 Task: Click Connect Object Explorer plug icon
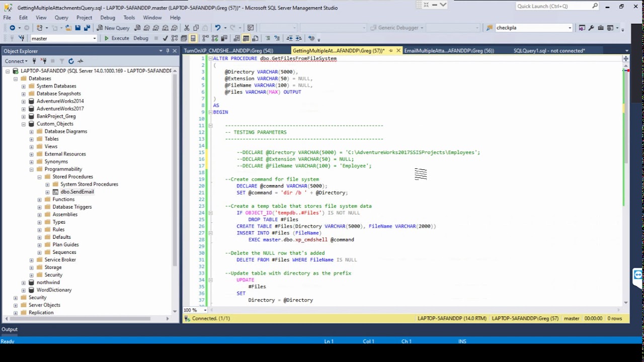coord(34,61)
